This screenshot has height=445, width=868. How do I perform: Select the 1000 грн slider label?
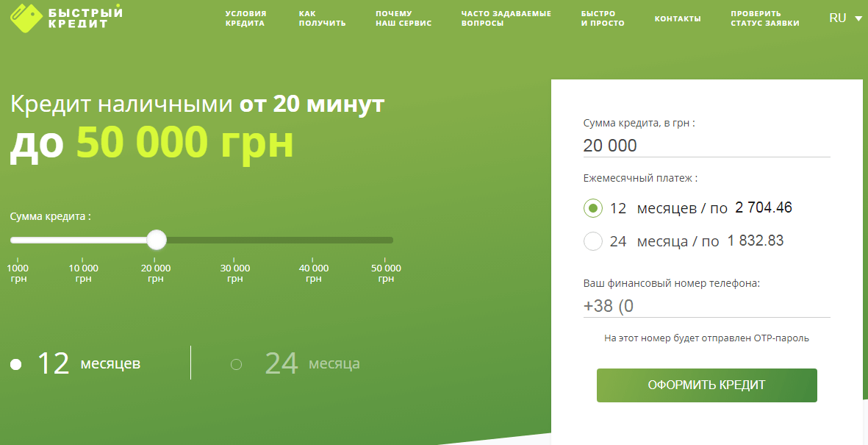20,273
